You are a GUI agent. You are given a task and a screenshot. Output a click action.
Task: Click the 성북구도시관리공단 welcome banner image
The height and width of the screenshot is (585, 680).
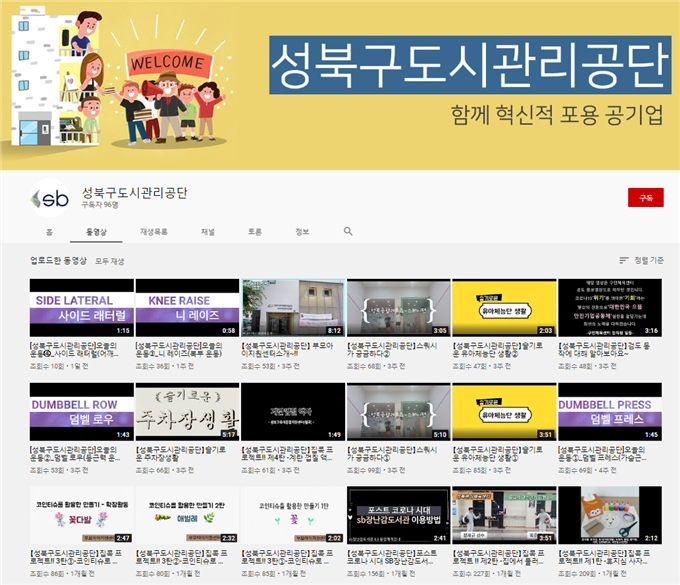pos(340,85)
